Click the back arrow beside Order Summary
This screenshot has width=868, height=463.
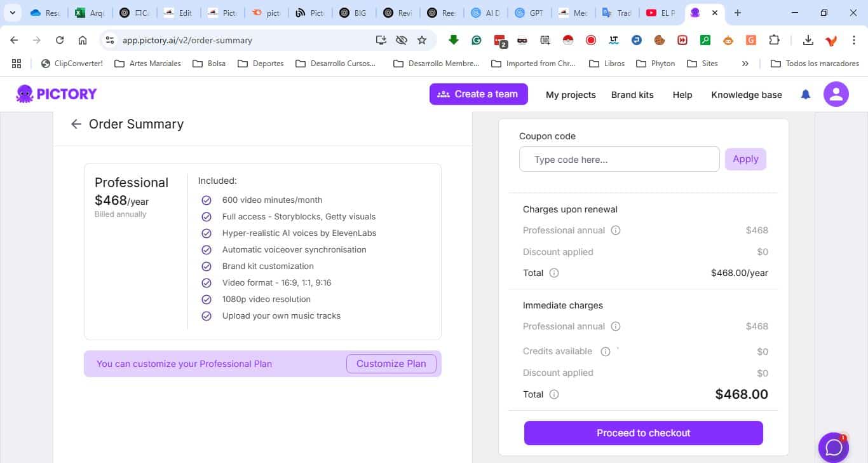(x=76, y=124)
